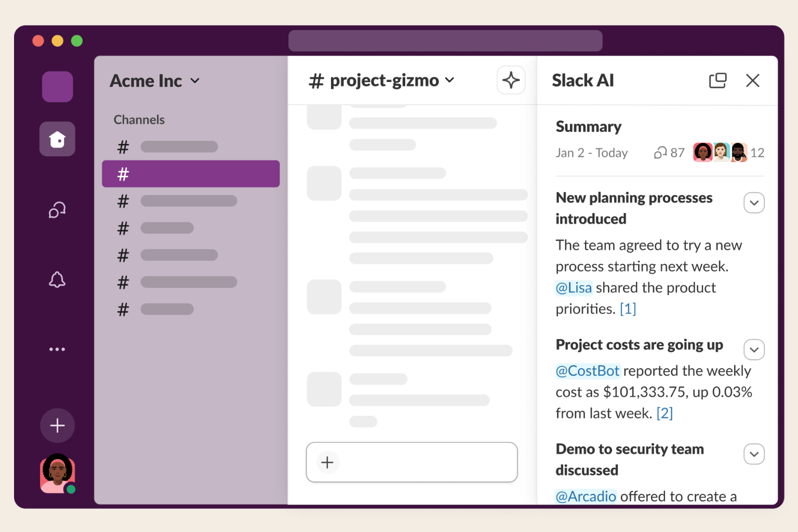The width and height of the screenshot is (798, 532).
Task: Open the Activity bell icon
Action: (x=57, y=280)
